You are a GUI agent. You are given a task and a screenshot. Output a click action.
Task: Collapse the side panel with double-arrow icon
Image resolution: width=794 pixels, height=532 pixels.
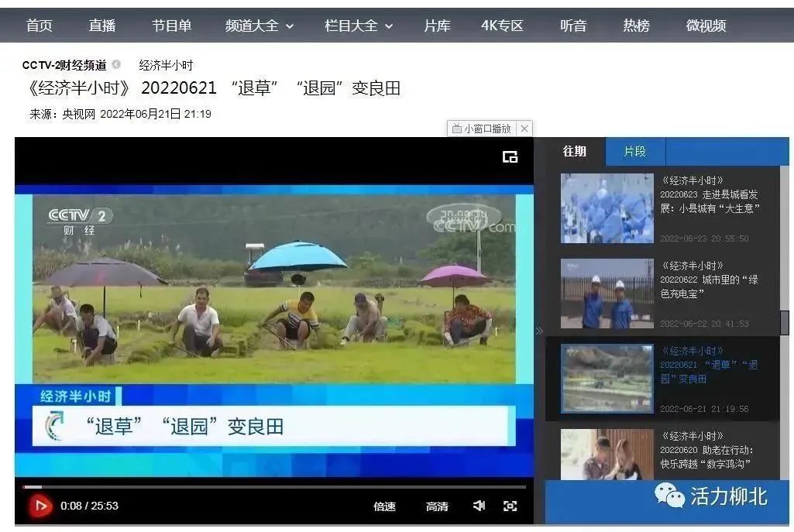(x=539, y=331)
